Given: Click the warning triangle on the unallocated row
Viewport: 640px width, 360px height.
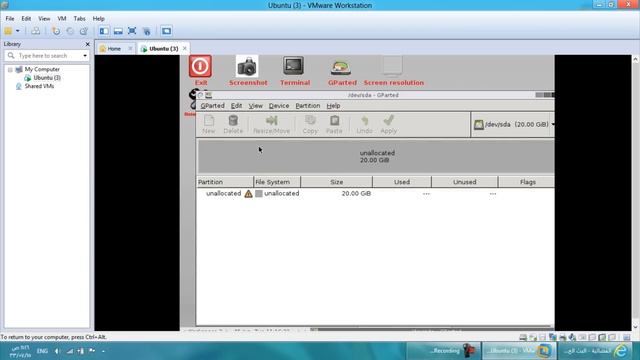Looking at the screenshot, I should point(248,194).
